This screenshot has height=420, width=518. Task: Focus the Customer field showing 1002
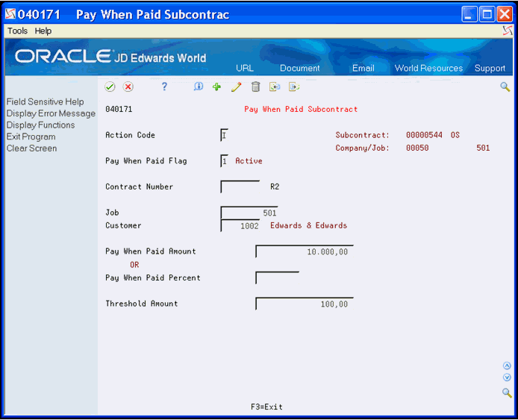click(240, 225)
